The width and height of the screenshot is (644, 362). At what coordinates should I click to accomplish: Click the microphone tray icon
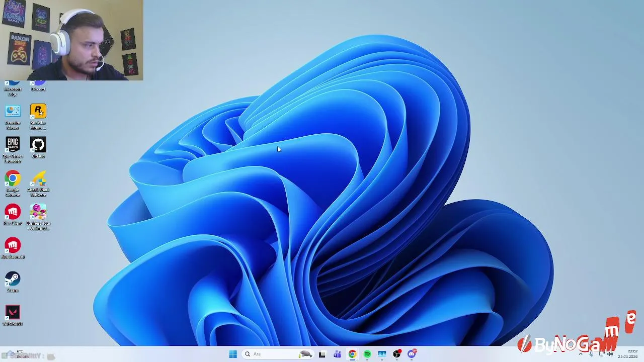[591, 354]
